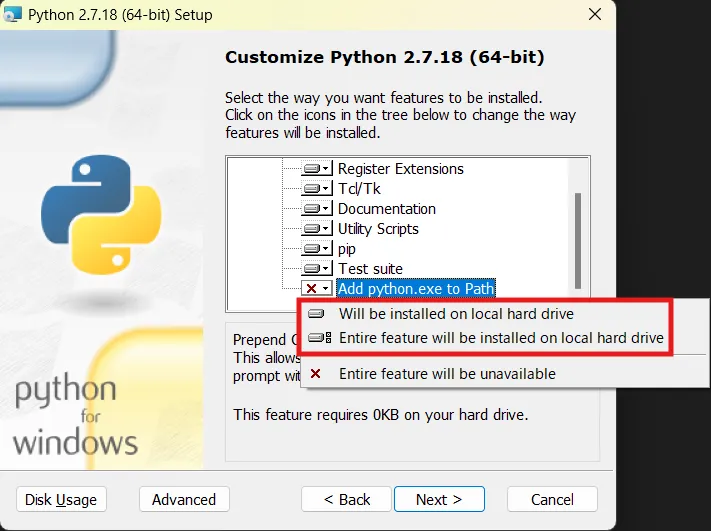Open the Test suite feature dropdown icon
This screenshot has height=531, width=711.
click(317, 268)
